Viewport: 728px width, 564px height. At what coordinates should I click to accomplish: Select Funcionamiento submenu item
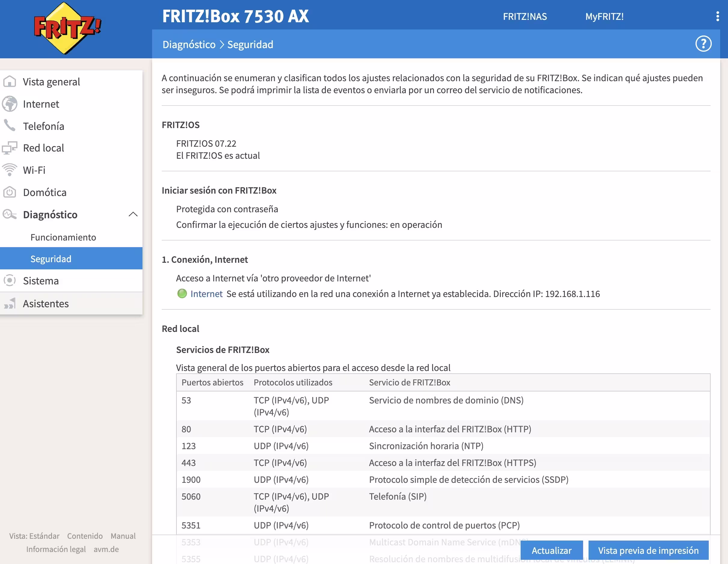pos(63,237)
